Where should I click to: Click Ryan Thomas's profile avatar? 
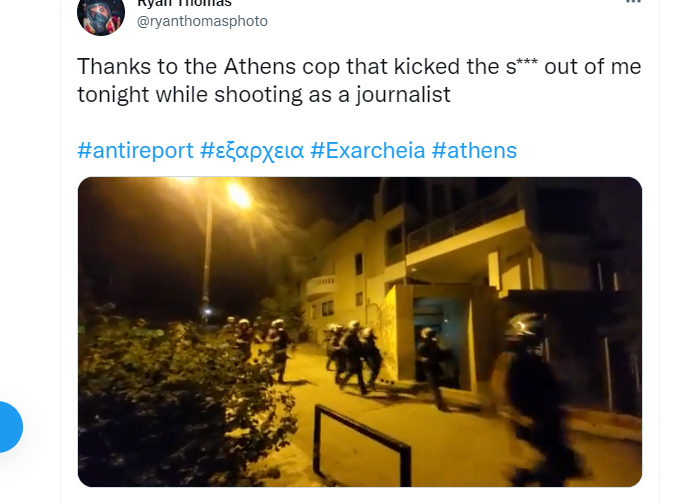coord(101,14)
